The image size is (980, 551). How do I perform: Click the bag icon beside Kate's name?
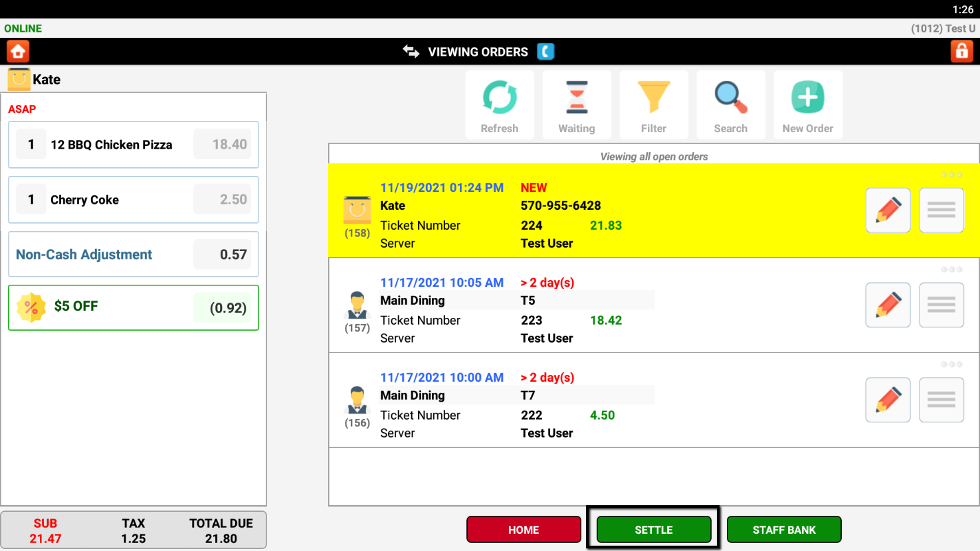(x=19, y=79)
